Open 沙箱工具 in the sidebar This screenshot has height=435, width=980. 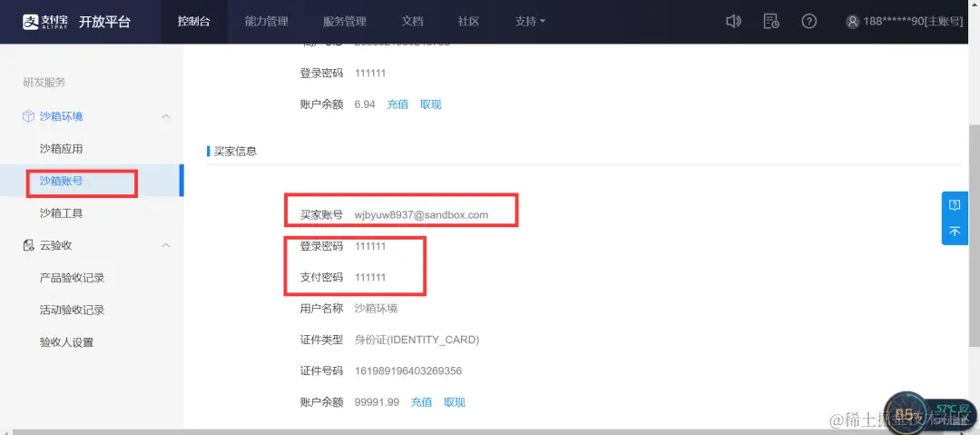pos(62,213)
